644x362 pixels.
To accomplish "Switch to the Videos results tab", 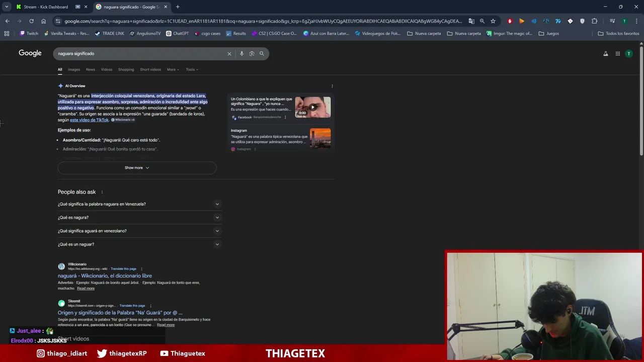I will pyautogui.click(x=107, y=69).
